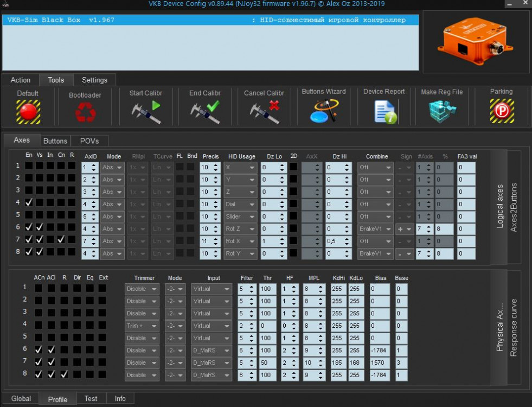Open the Device Report
Viewport: 532px width, 407px height.
[x=384, y=111]
